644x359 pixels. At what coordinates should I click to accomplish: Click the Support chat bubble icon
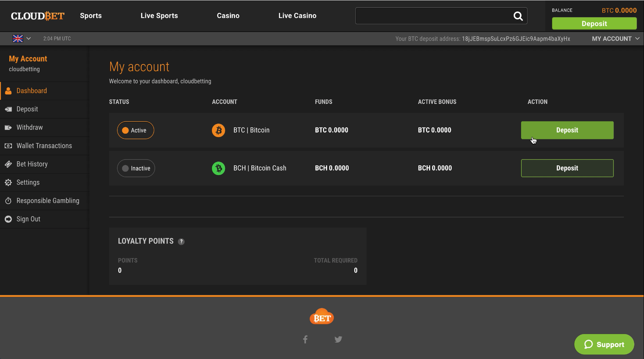589,344
